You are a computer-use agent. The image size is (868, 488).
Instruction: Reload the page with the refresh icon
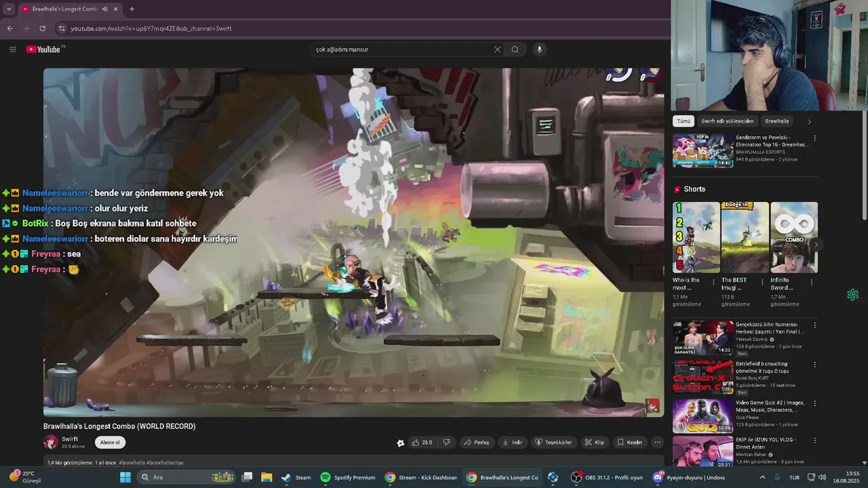[x=42, y=28]
